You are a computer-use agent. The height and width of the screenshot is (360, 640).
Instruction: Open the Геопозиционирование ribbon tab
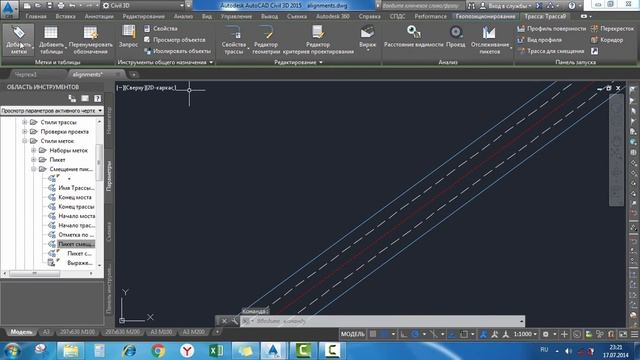pos(485,16)
